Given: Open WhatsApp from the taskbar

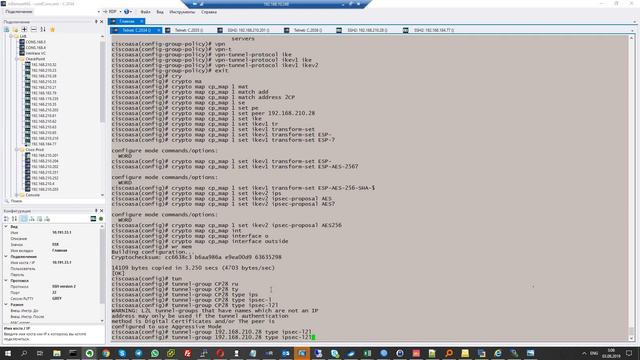Looking at the screenshot, I should [x=155, y=353].
